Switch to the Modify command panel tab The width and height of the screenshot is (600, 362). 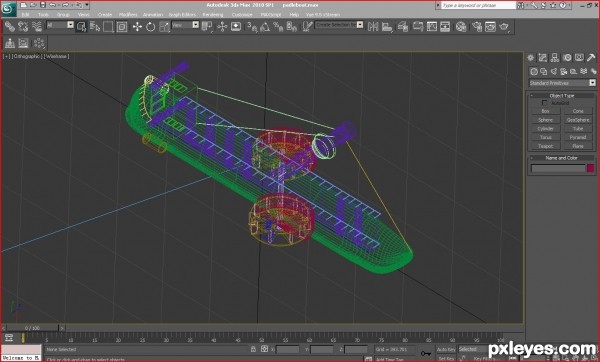pyautogui.click(x=543, y=58)
